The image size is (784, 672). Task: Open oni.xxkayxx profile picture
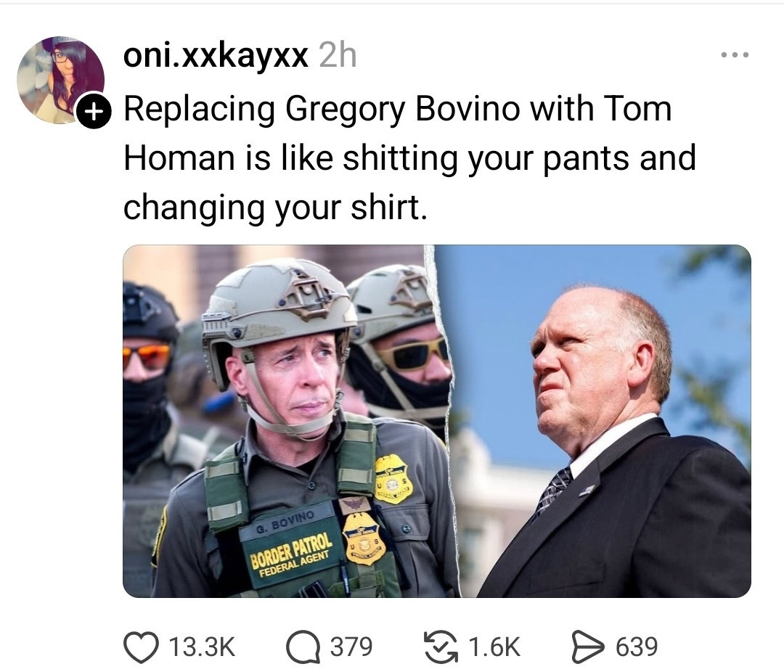coord(60,80)
